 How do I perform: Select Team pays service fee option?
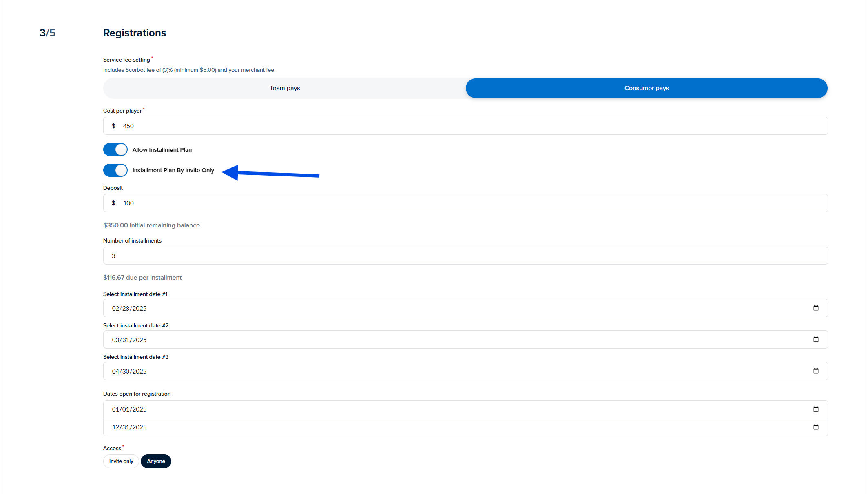[x=285, y=88]
